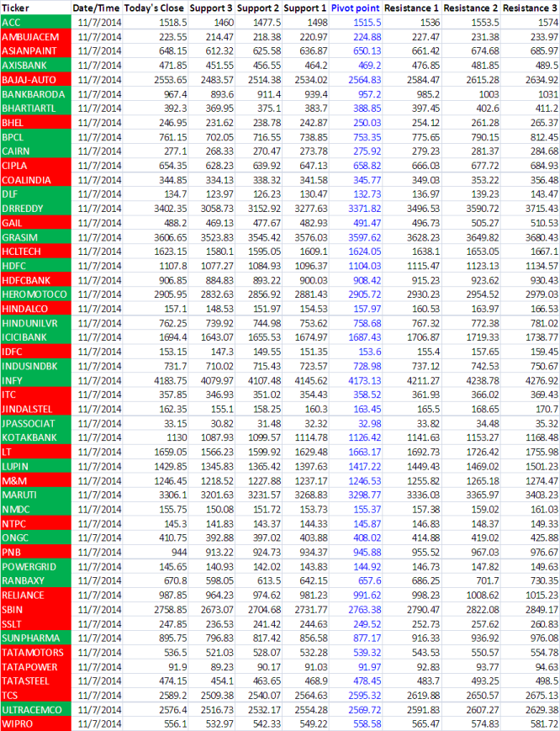Click the LUPIN ticker cell
Viewport: 560px width, 731px height.
click(x=36, y=466)
